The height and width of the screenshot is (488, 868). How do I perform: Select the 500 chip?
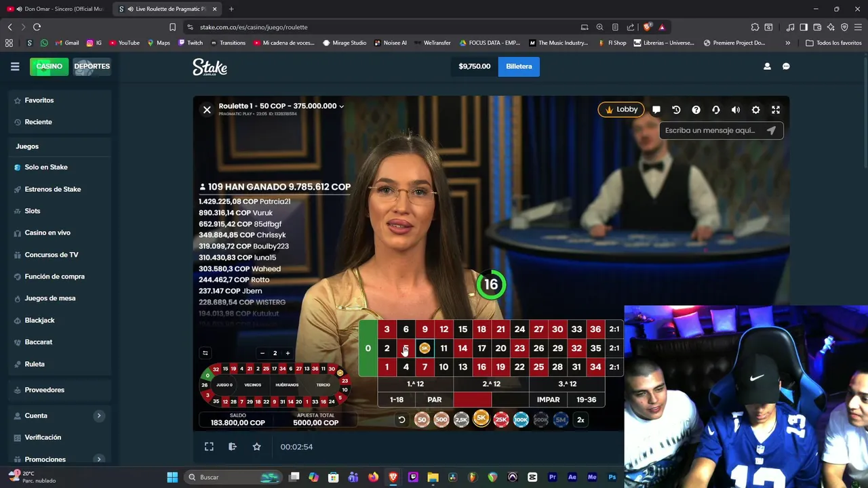pyautogui.click(x=441, y=420)
